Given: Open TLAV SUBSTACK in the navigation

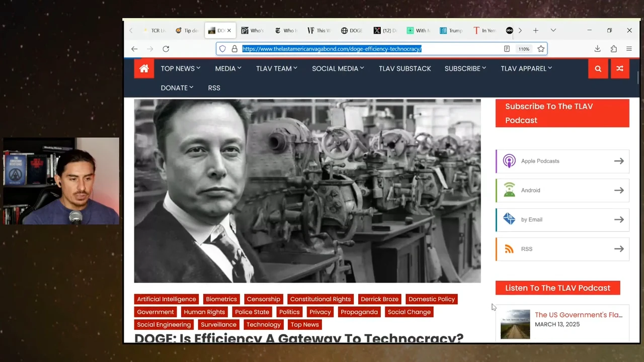Looking at the screenshot, I should (x=405, y=69).
